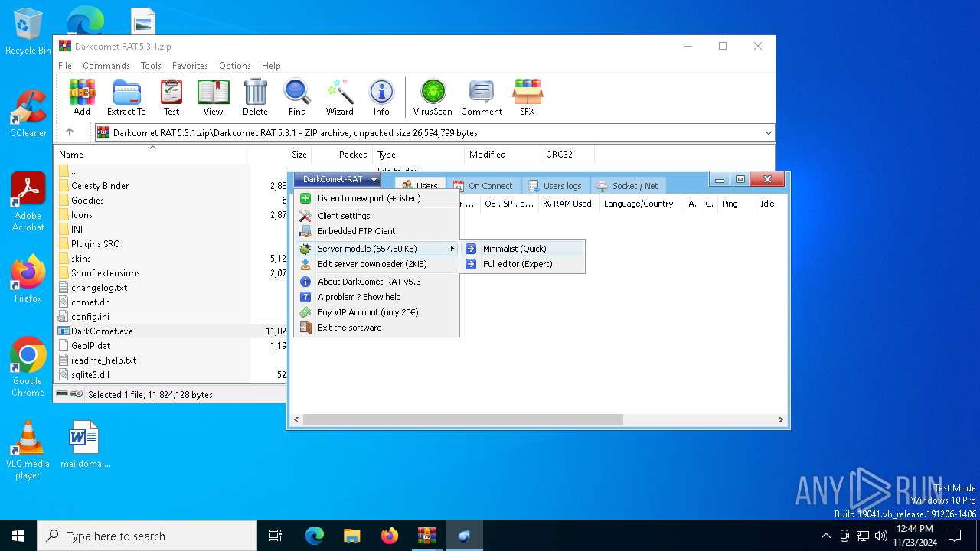Screen dimensions: 980x551
Task: Select the Icons folder
Action: click(x=82, y=215)
